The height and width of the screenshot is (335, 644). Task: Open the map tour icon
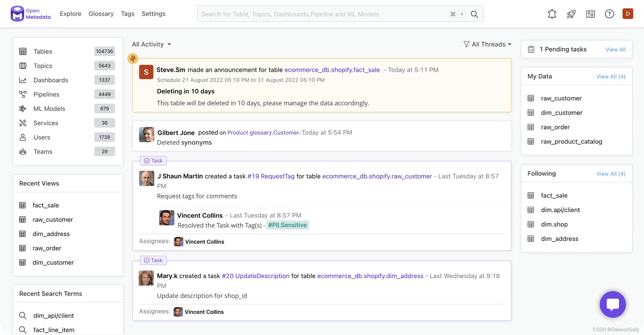click(590, 14)
